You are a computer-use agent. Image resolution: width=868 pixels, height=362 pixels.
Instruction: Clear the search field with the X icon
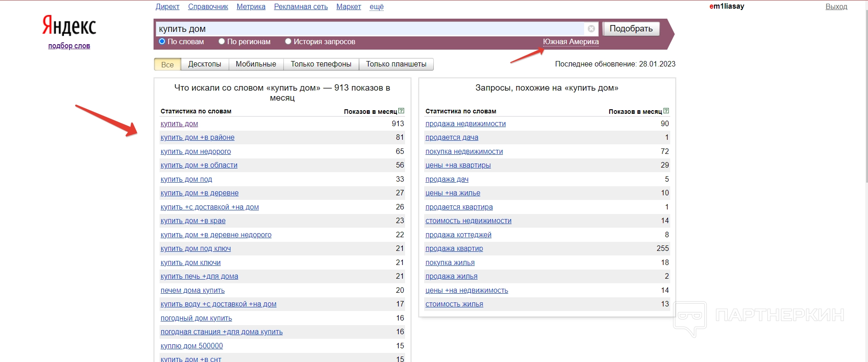point(591,29)
